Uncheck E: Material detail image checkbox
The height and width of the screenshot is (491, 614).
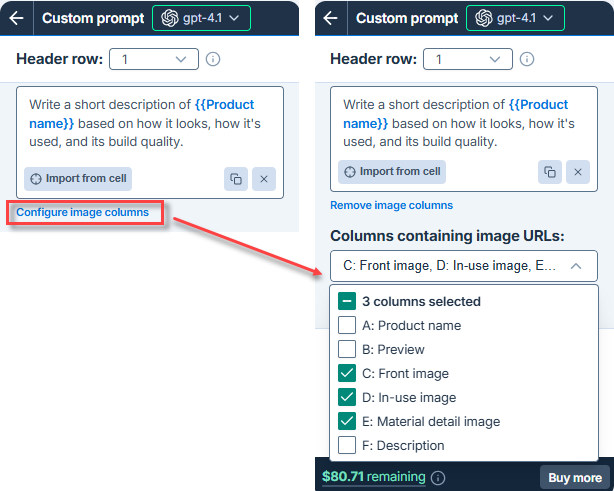pyautogui.click(x=347, y=421)
